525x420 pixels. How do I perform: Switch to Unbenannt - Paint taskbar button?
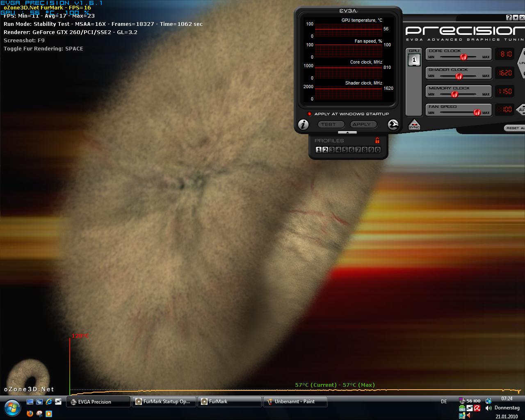tap(295, 402)
